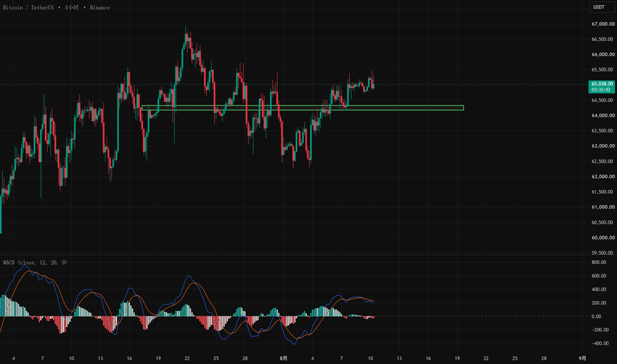Click the 400.00 MACD axis label
The height and width of the screenshot is (364, 617).
598,289
